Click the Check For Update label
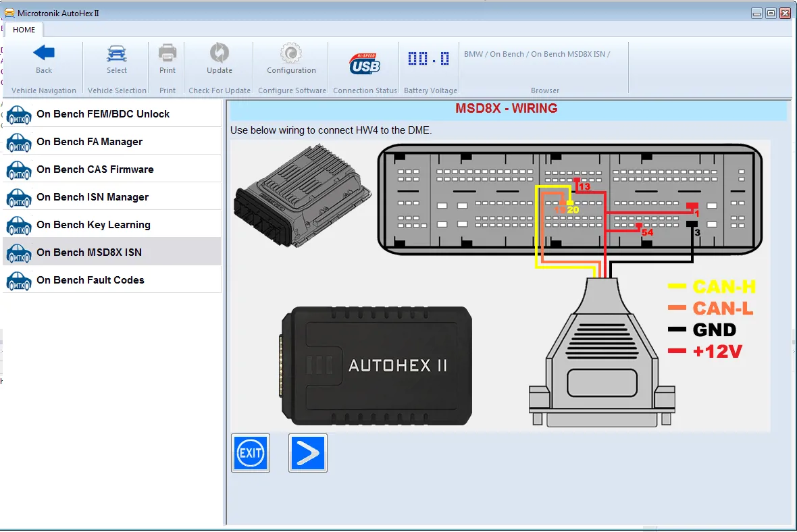 click(220, 90)
